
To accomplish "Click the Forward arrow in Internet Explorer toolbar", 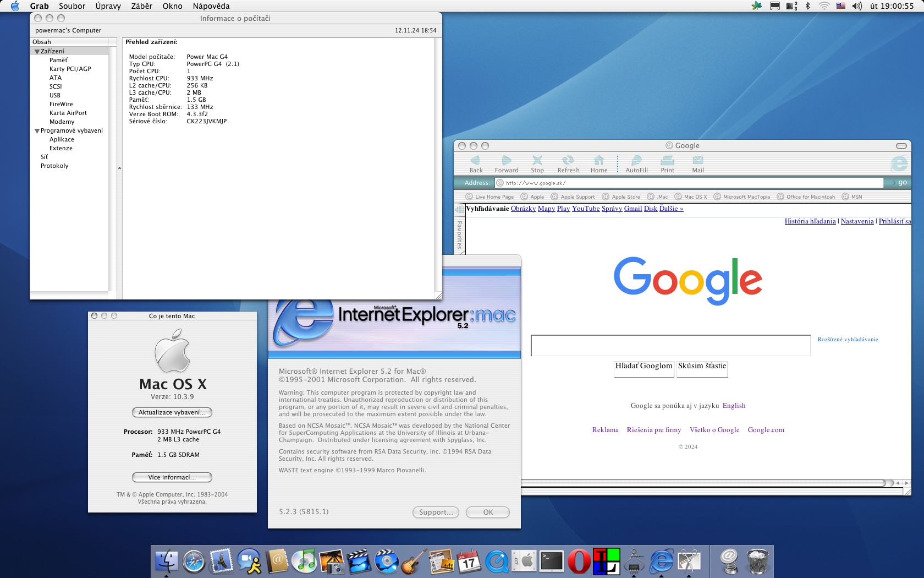I will click(x=507, y=160).
